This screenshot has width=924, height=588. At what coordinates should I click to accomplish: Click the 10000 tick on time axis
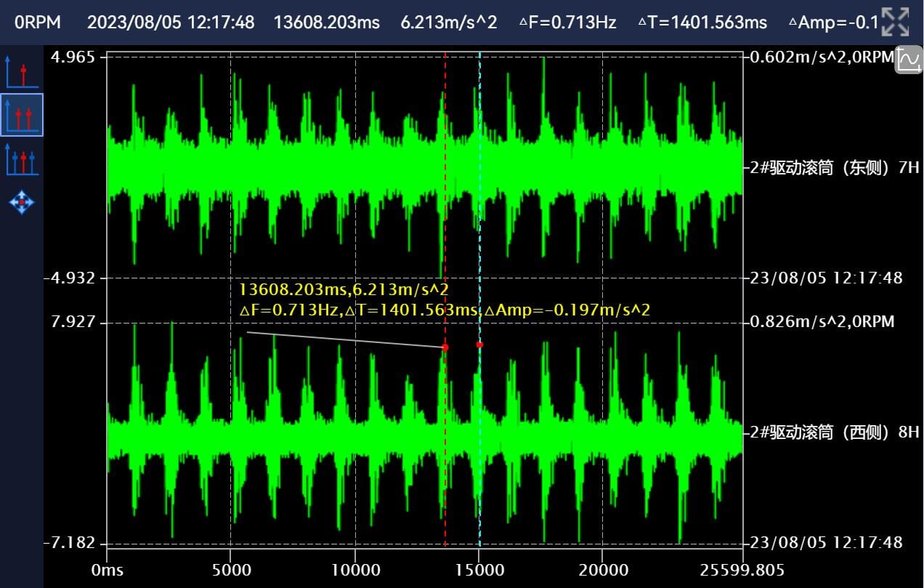tap(354, 571)
